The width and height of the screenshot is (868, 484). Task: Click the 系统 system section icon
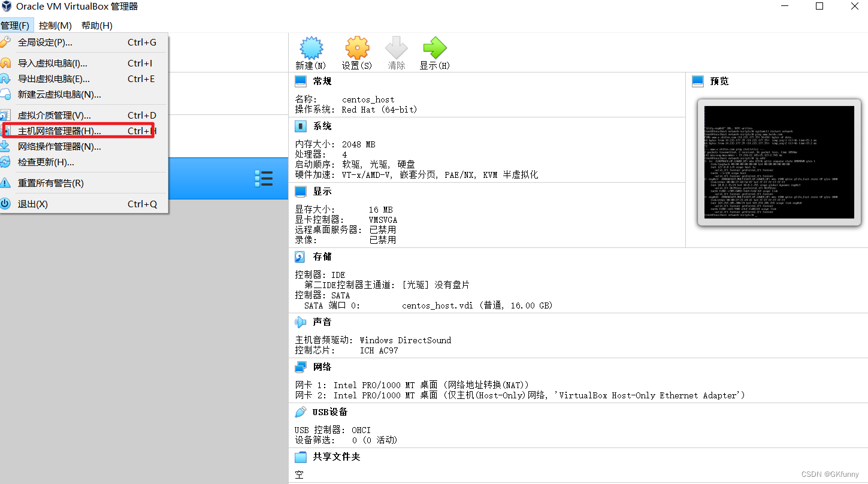tap(300, 126)
